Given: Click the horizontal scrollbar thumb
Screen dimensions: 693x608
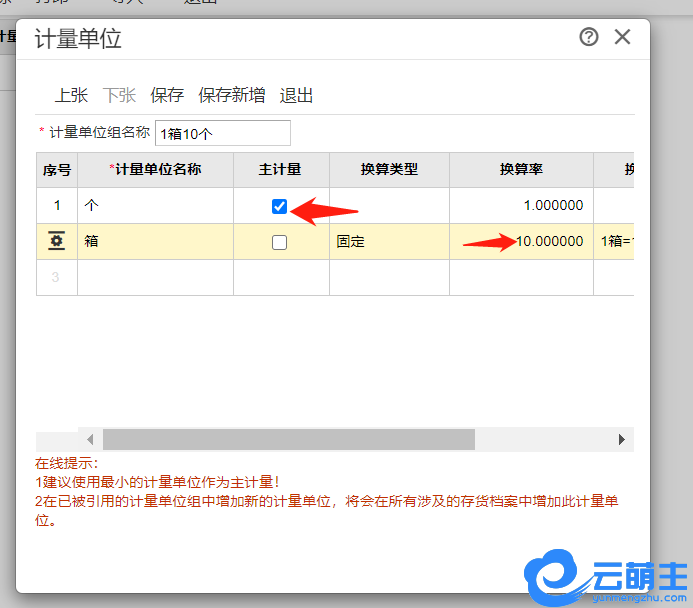Looking at the screenshot, I should 288,439.
